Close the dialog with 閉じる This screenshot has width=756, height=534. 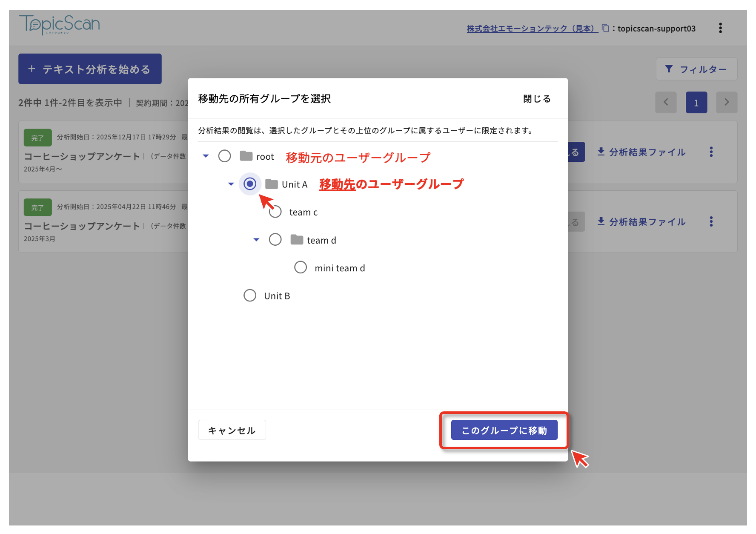(536, 99)
